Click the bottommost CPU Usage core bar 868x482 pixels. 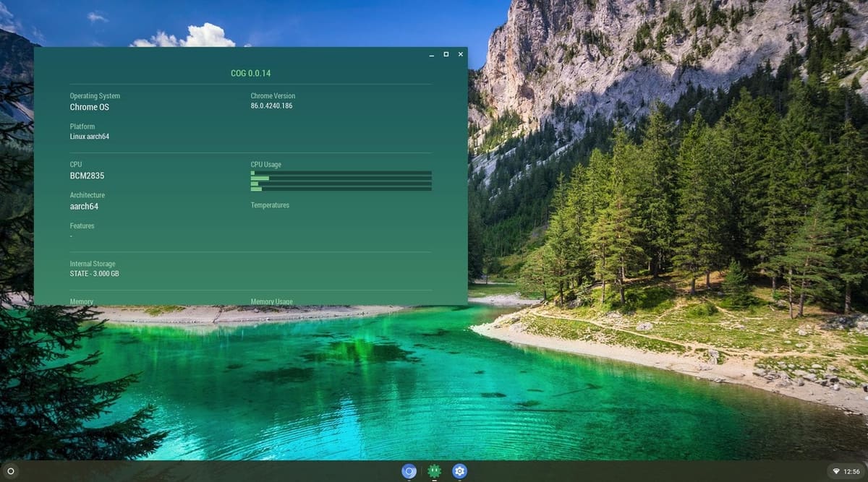tap(341, 189)
